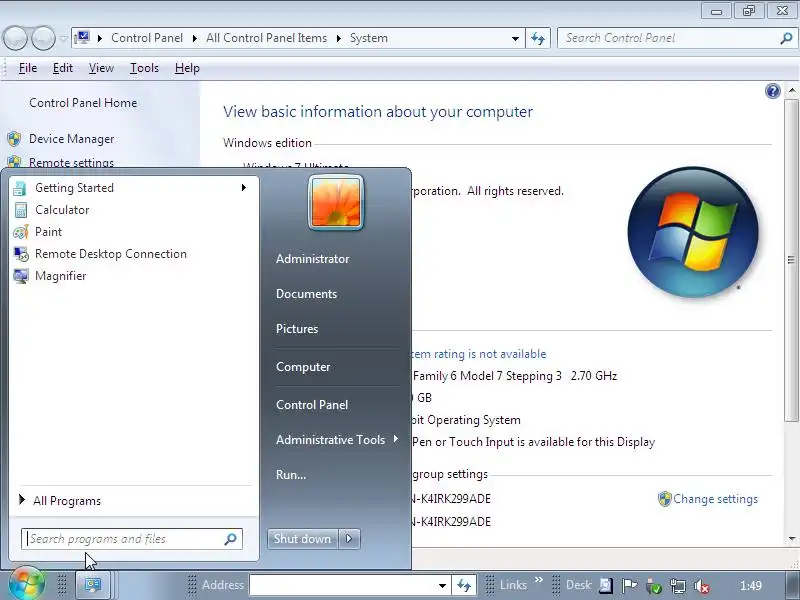Open the View menu
The image size is (800, 600).
click(101, 68)
